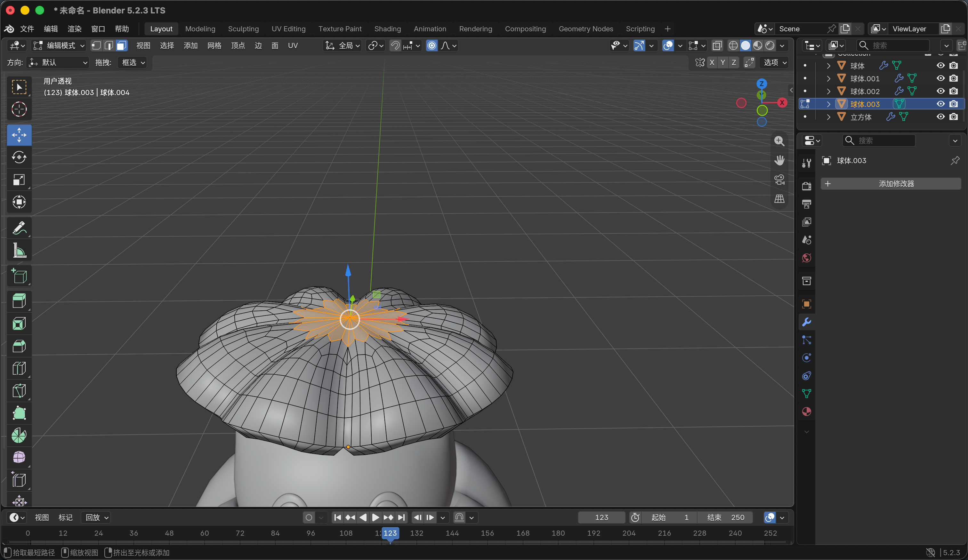Open the Object Data properties tab

click(x=806, y=393)
